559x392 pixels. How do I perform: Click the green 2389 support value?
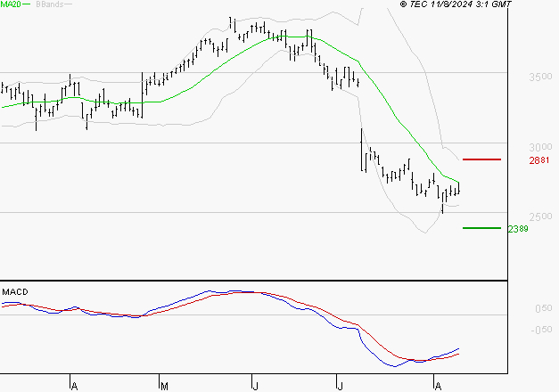click(x=518, y=229)
